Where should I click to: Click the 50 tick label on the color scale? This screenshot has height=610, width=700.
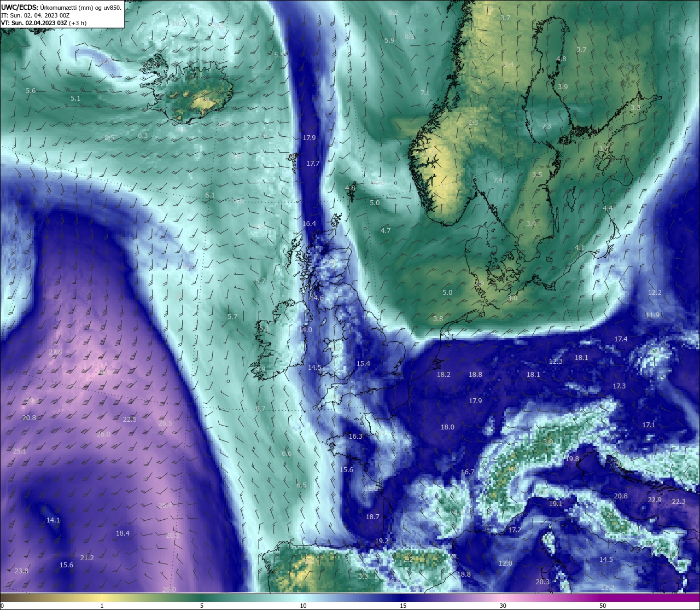(x=603, y=605)
